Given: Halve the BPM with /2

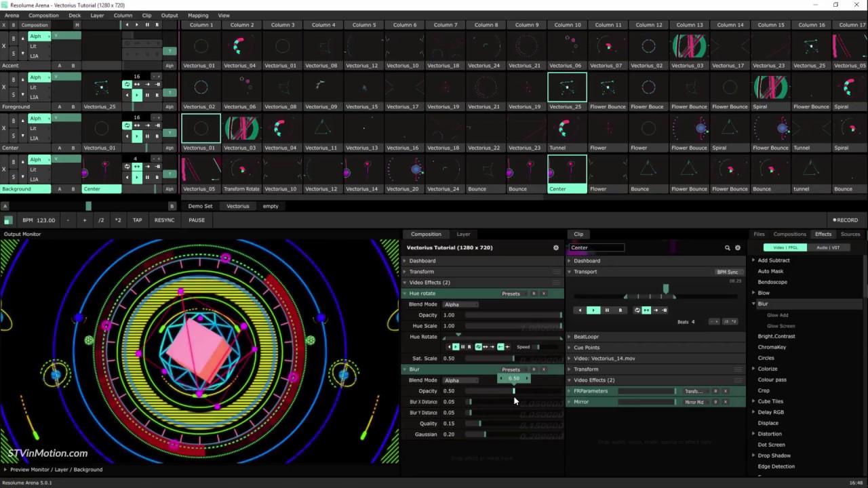Looking at the screenshot, I should (101, 220).
